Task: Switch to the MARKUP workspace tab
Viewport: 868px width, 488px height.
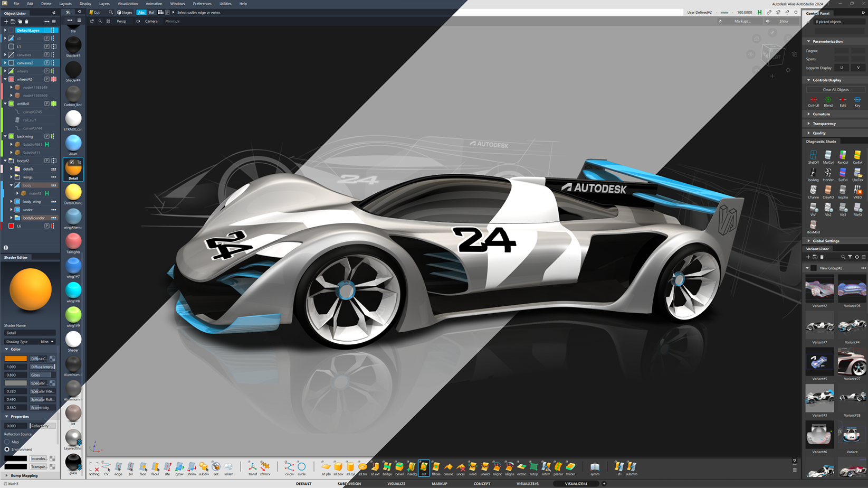Action: tap(440, 484)
